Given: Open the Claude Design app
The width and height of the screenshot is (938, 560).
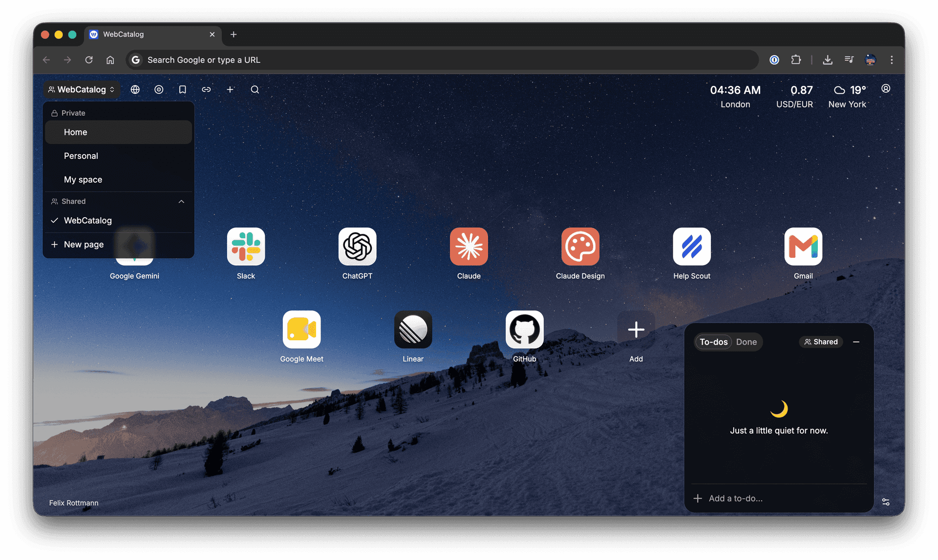Looking at the screenshot, I should 580,247.
